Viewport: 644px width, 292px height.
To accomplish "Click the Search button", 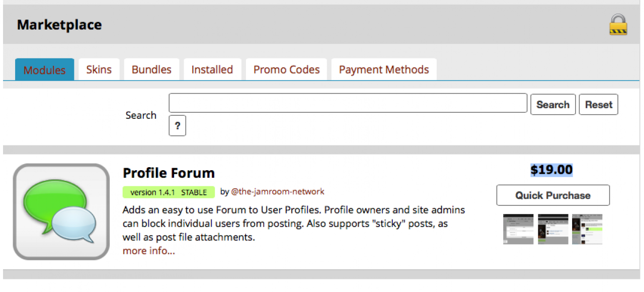I will pos(552,105).
